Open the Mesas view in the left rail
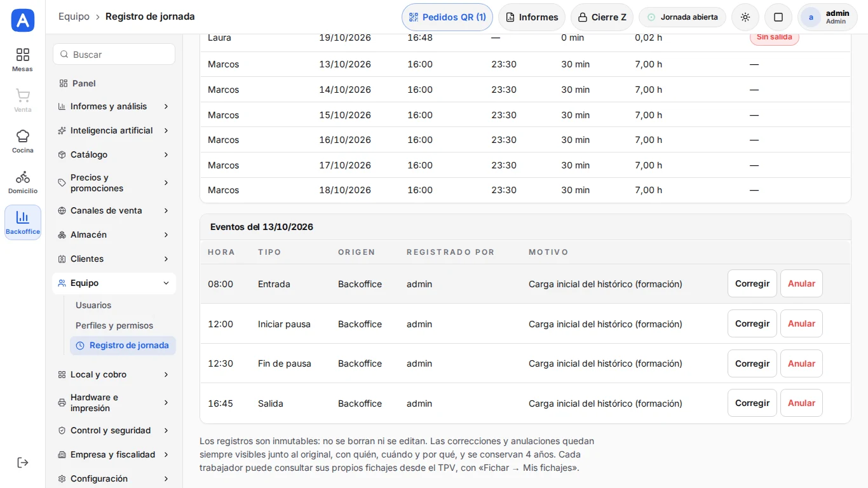868x488 pixels. 22,60
